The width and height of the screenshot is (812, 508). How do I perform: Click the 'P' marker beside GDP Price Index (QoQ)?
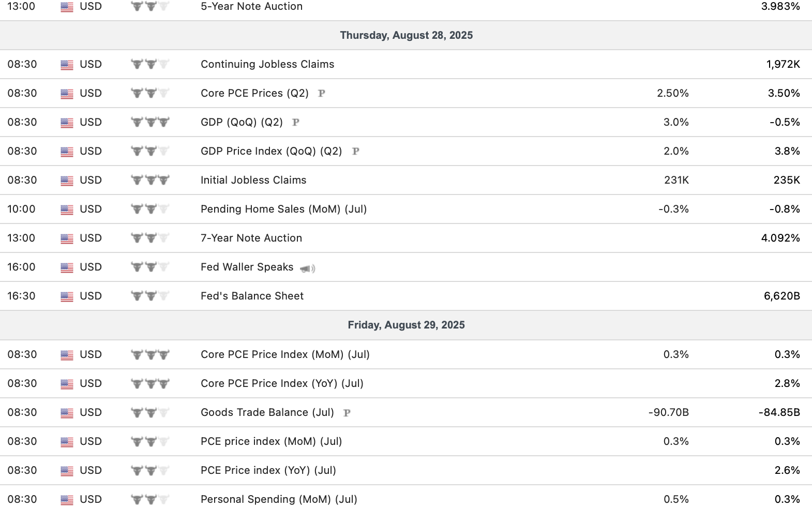355,151
